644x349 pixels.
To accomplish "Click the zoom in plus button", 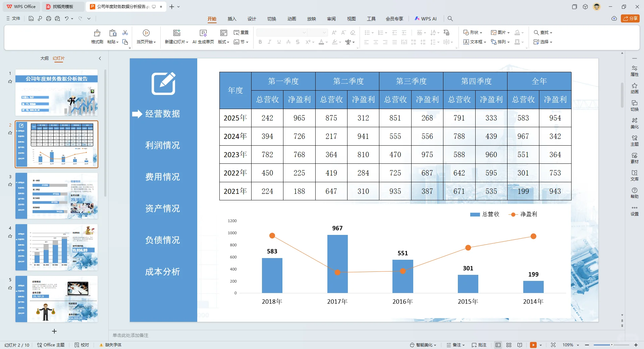I will [636, 345].
